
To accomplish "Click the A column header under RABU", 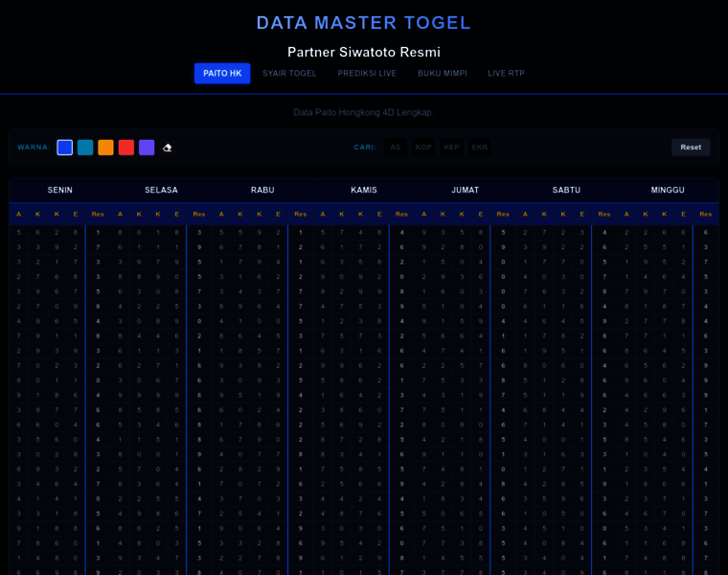I will click(221, 214).
